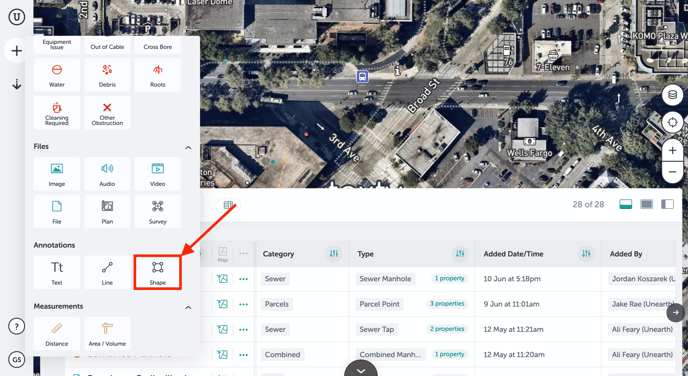Add an Audio file

point(107,174)
